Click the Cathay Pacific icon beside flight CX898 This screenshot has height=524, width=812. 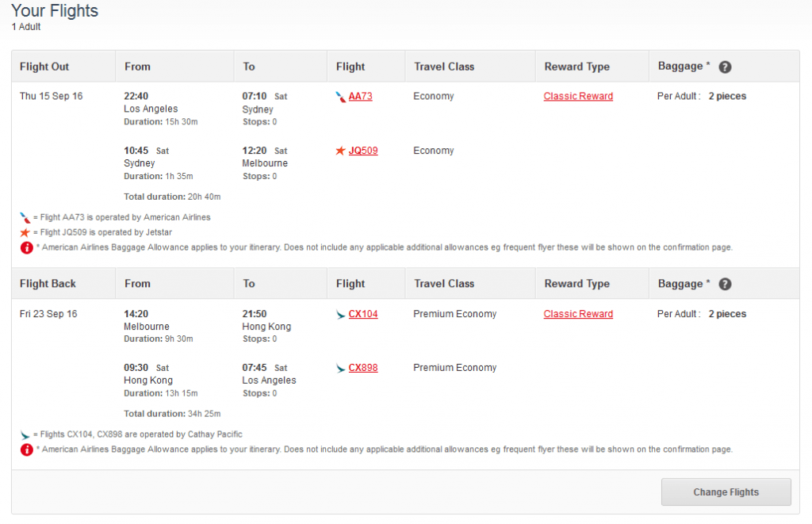coord(341,368)
